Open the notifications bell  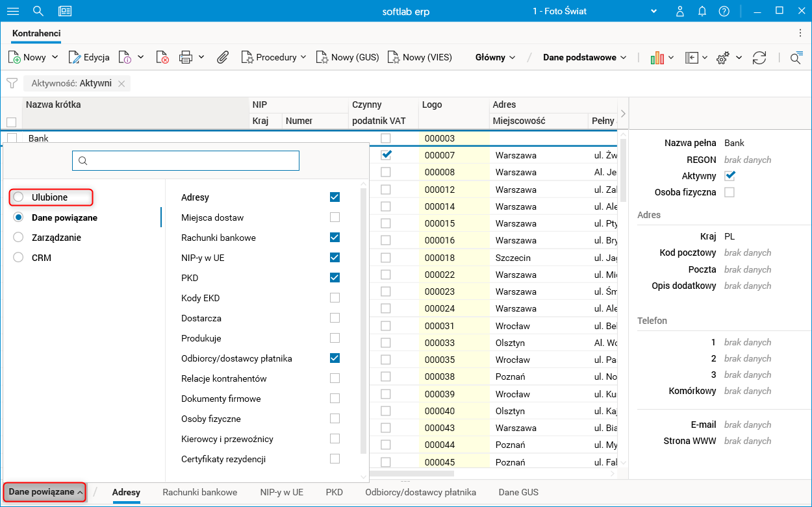702,11
